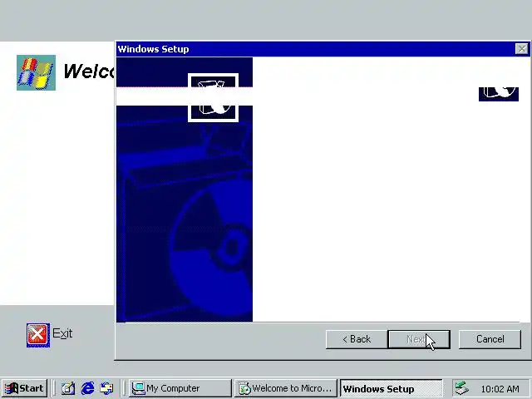
Task: Click the 10:02 AM clock
Action: 500,389
